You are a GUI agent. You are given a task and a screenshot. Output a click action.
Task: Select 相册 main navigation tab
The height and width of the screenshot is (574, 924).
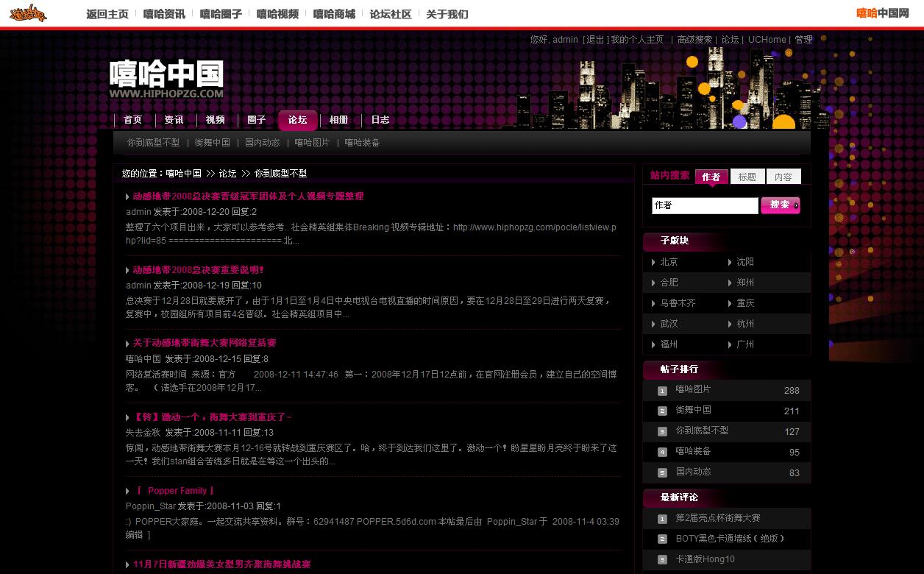339,120
